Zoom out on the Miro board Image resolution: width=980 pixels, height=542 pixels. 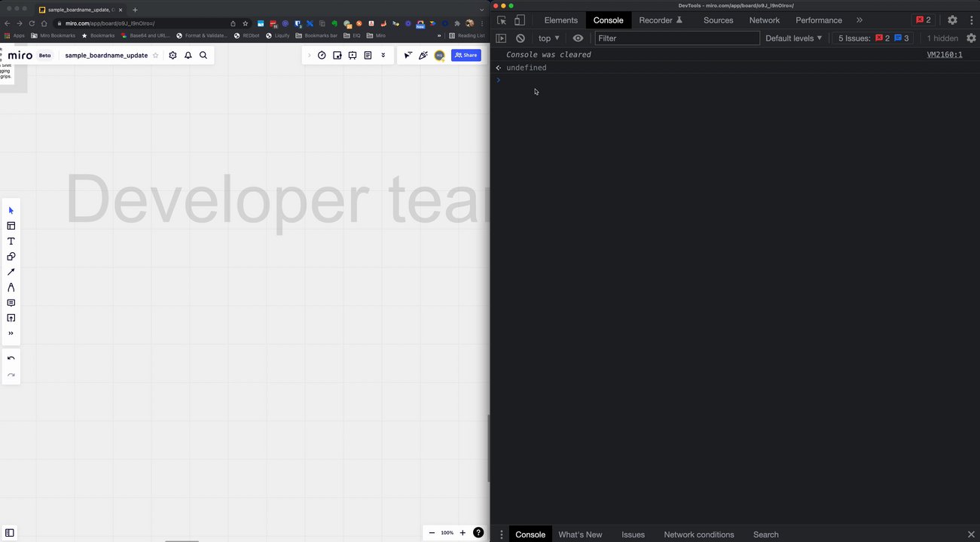tap(432, 533)
